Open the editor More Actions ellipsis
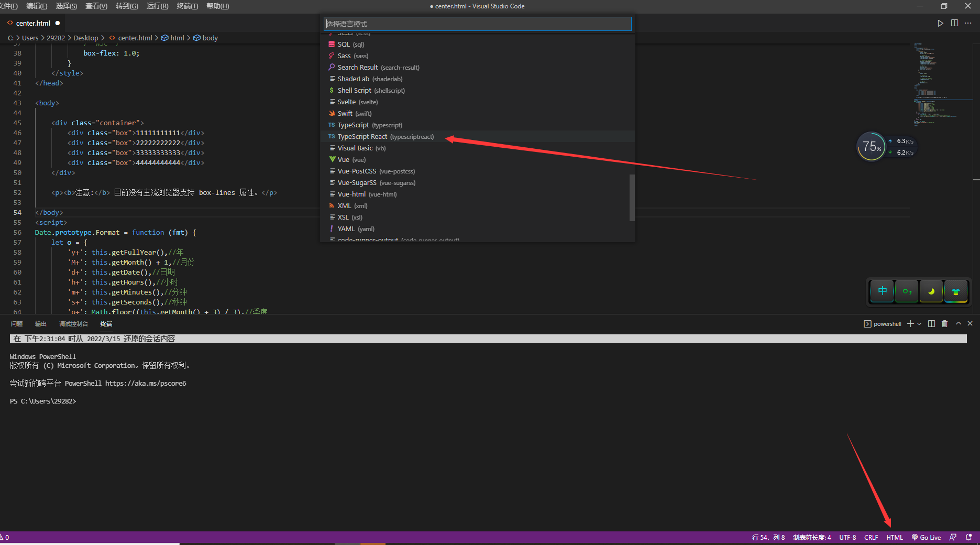980x545 pixels. click(968, 23)
